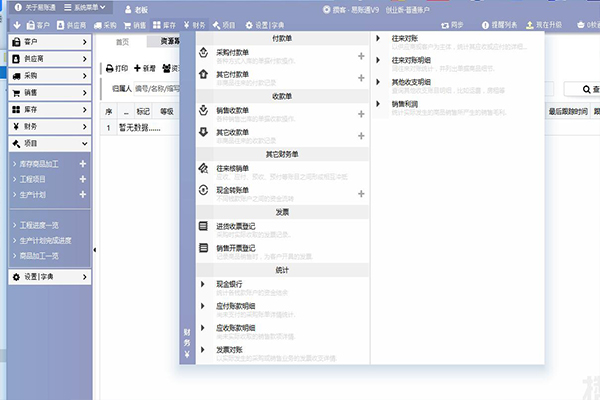Click the 其它收款单 down-arrow icon
Image resolution: width=600 pixels, height=400 pixels.
coord(204,132)
